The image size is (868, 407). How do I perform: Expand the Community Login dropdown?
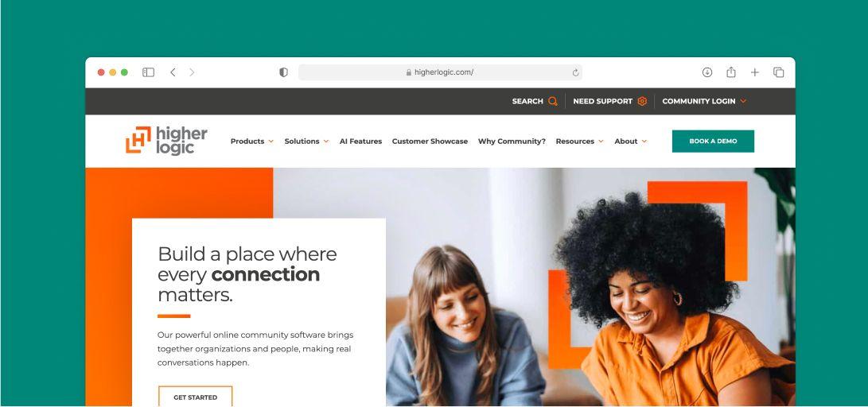(x=704, y=101)
